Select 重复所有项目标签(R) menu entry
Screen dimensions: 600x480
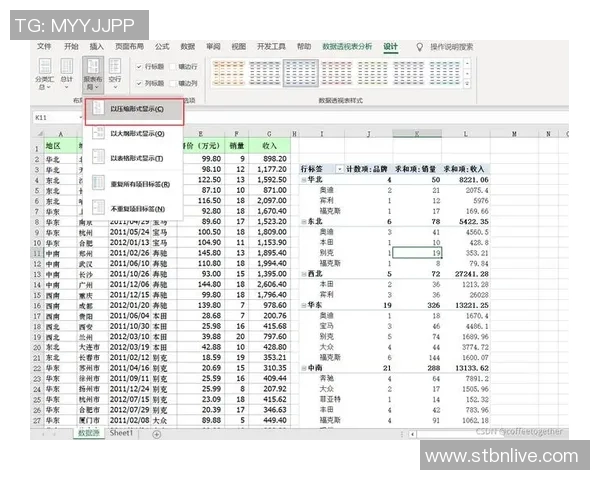[x=134, y=184]
